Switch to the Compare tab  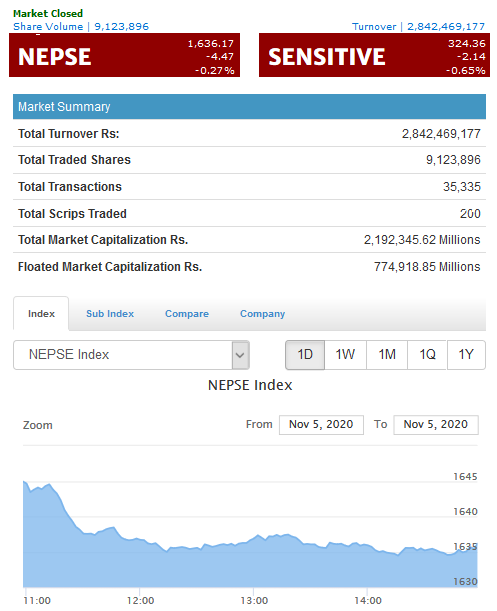pos(187,314)
